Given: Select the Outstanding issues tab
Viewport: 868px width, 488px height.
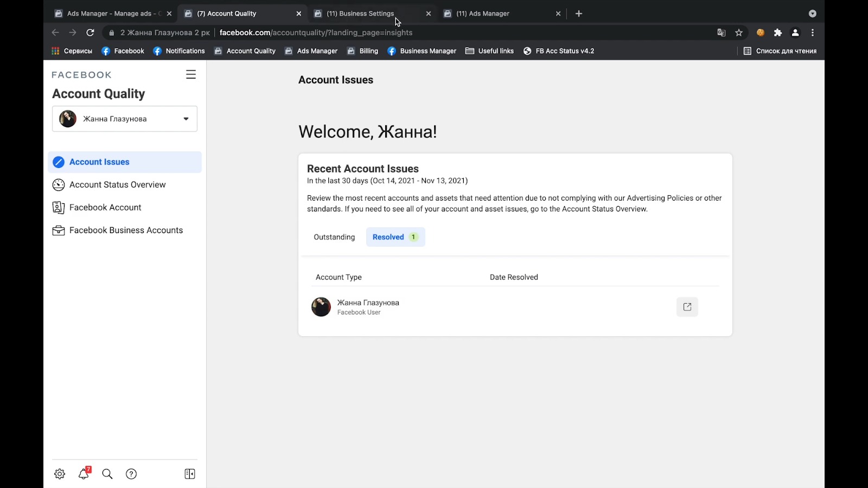Looking at the screenshot, I should coord(334,237).
